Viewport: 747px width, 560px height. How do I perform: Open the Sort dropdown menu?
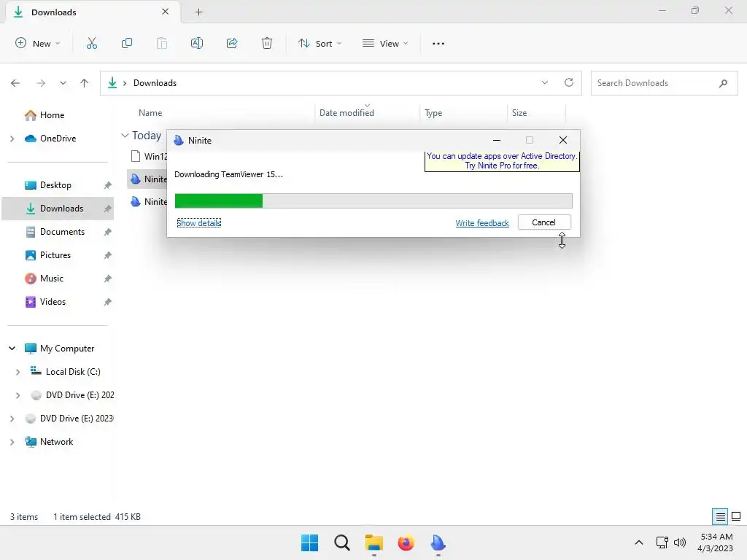point(320,43)
